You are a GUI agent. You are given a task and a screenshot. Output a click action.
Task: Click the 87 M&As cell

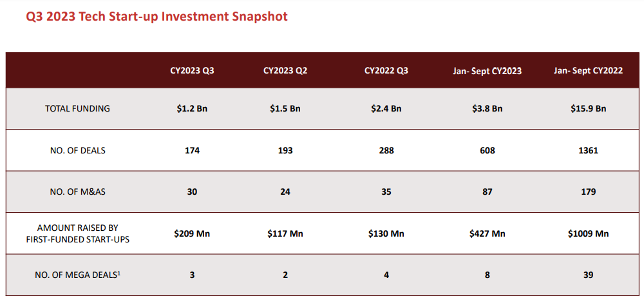487,192
